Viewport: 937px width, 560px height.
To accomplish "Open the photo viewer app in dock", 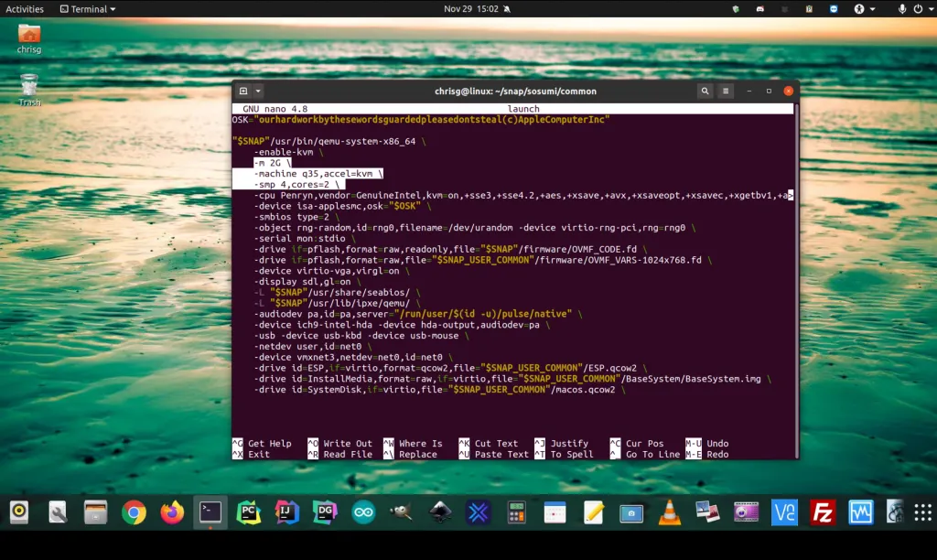I will (707, 512).
